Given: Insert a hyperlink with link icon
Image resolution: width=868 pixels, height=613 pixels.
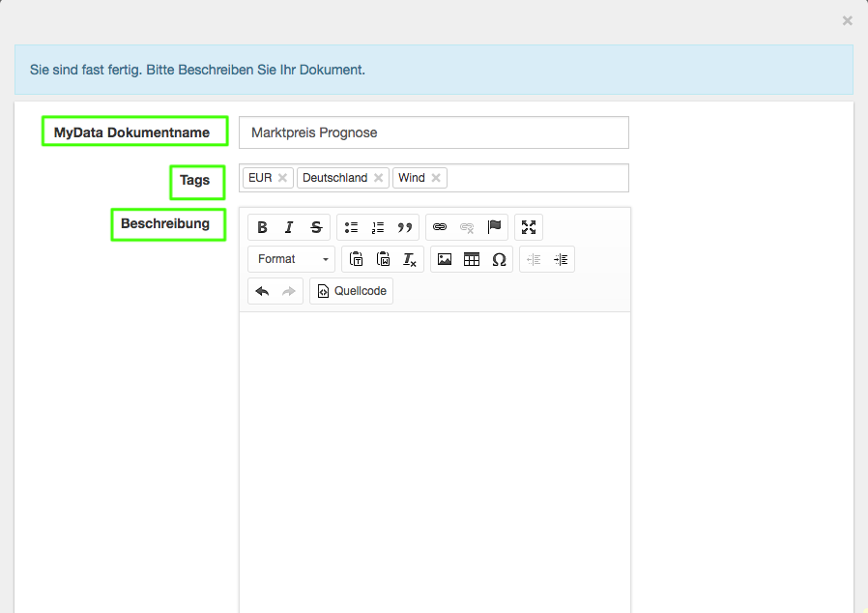Looking at the screenshot, I should point(440,227).
